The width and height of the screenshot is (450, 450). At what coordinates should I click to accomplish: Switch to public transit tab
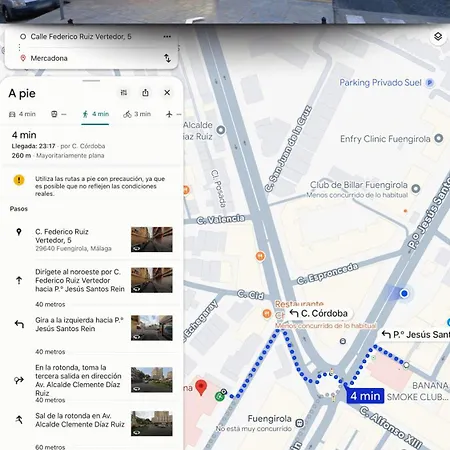coord(58,114)
